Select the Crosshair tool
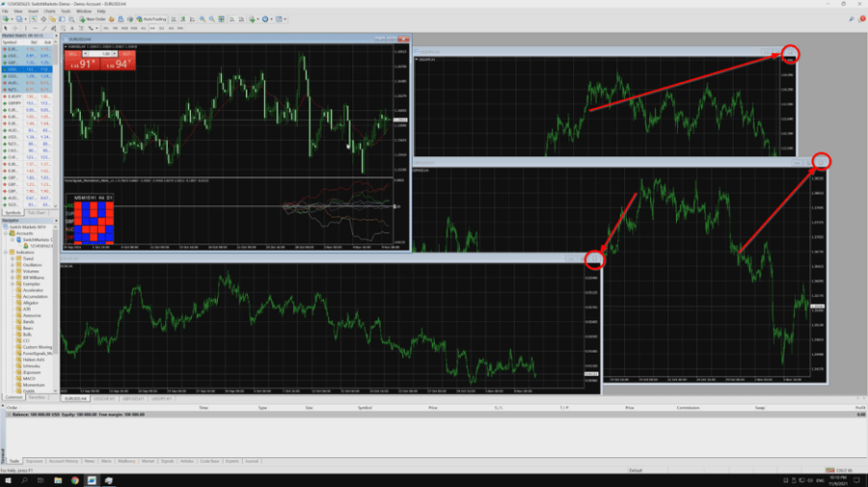The height and width of the screenshot is (487, 868). (x=14, y=28)
